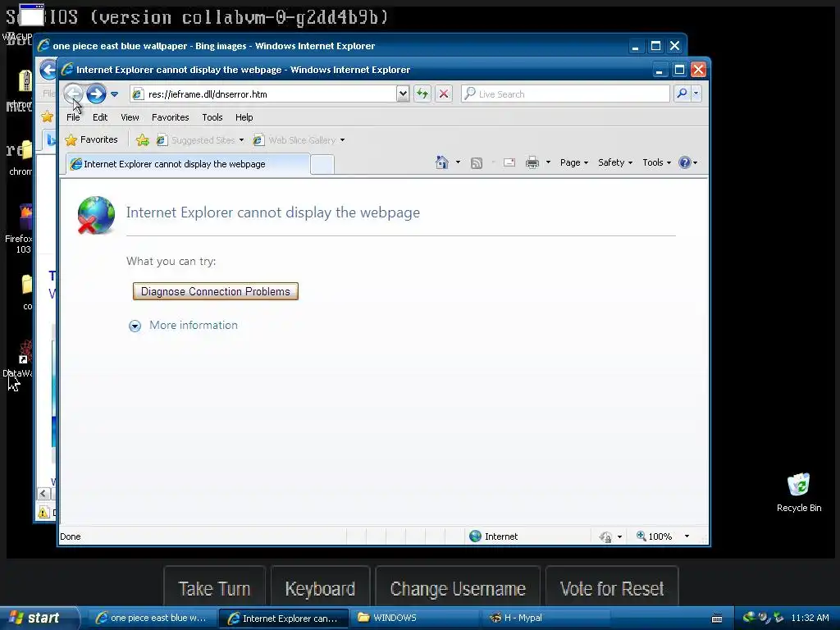Click the on-screen keyboard tray icon
This screenshot has height=630, width=840.
coord(717,619)
